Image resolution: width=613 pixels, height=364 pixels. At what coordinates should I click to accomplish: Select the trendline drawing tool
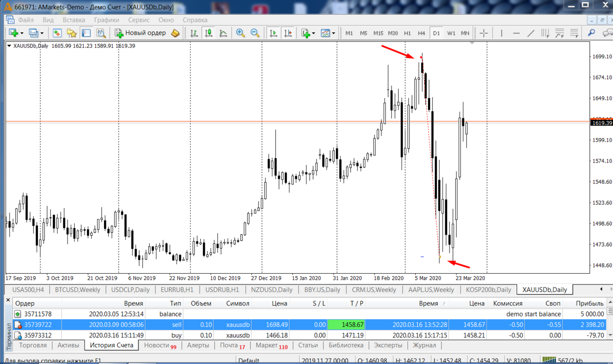[531, 33]
